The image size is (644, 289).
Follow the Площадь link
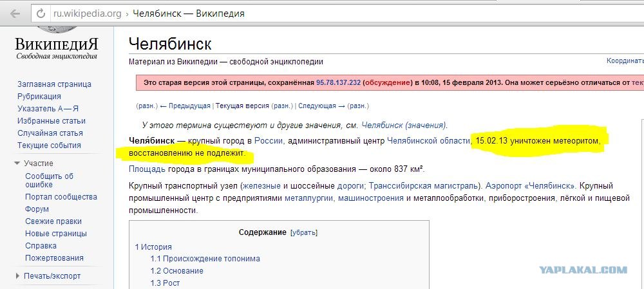[x=147, y=169]
